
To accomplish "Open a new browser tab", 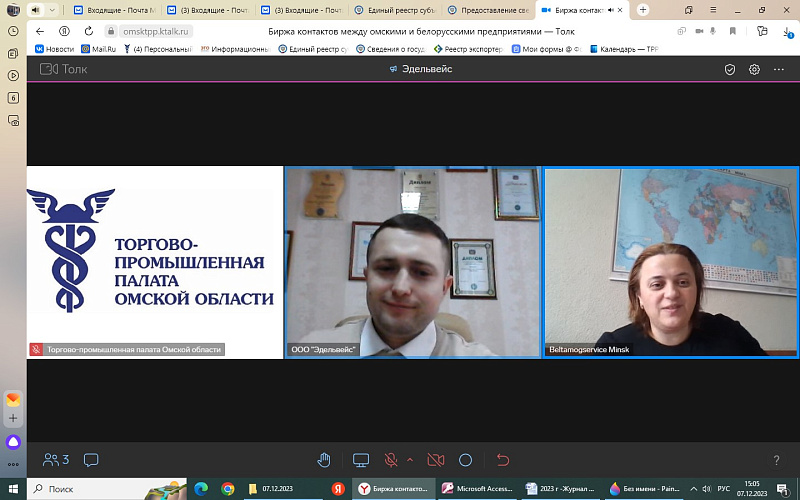I will point(643,10).
